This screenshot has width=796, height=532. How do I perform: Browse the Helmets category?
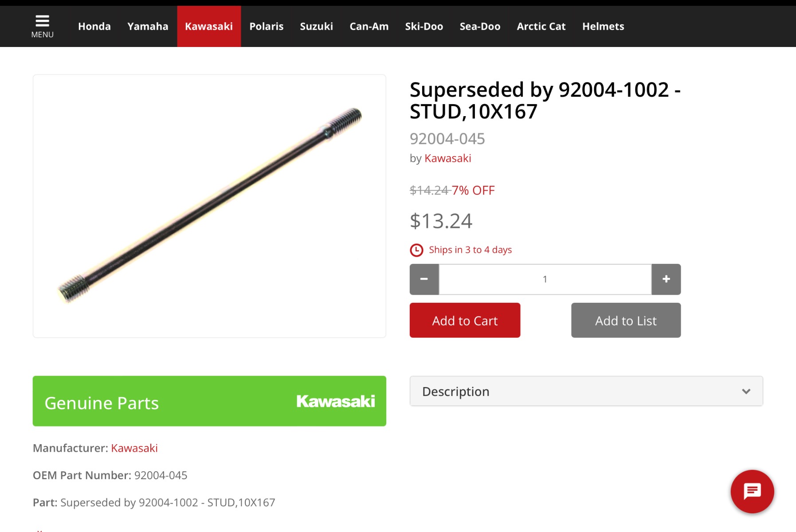coord(603,26)
